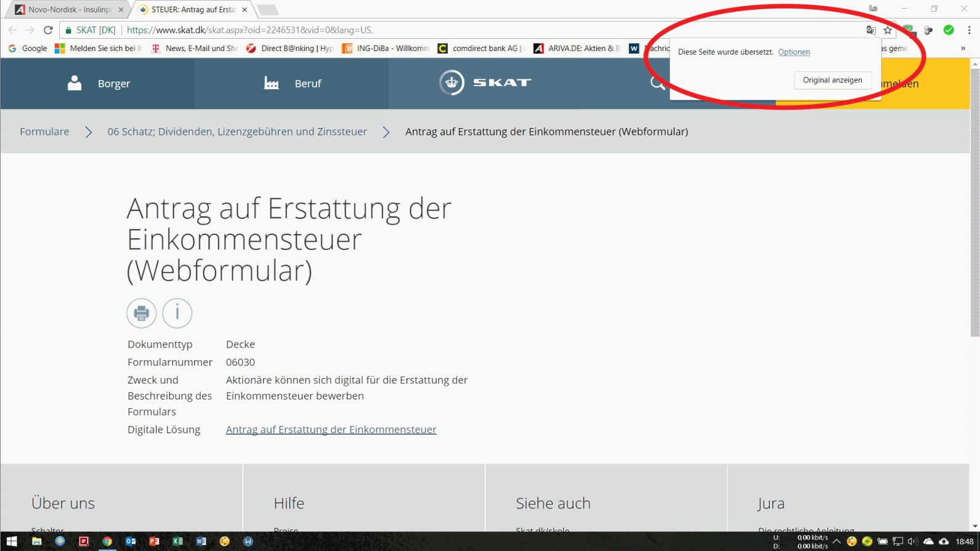Go back with the browser back arrow

pyautogui.click(x=12, y=30)
